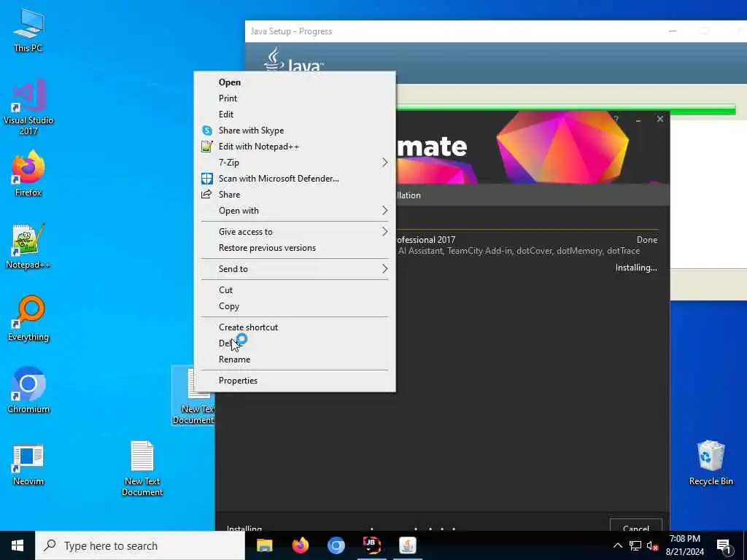Screen dimensions: 747x560
Task: Click the muted volume tray icon
Action: tap(652, 545)
